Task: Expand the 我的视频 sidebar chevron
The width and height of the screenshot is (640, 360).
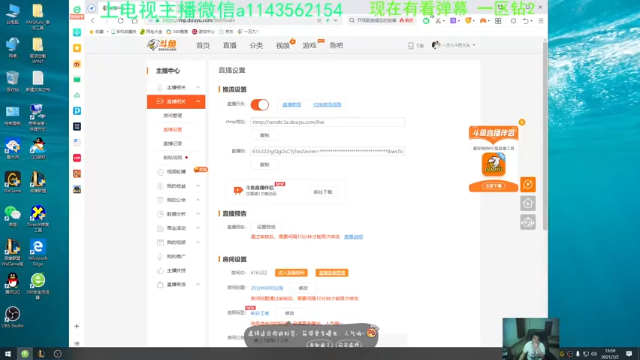Action: tap(198, 242)
